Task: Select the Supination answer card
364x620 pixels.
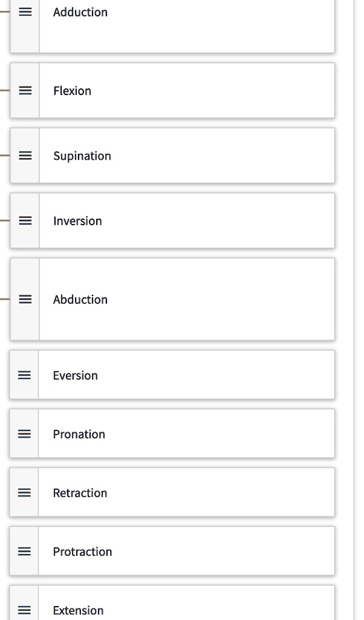Action: (x=181, y=156)
